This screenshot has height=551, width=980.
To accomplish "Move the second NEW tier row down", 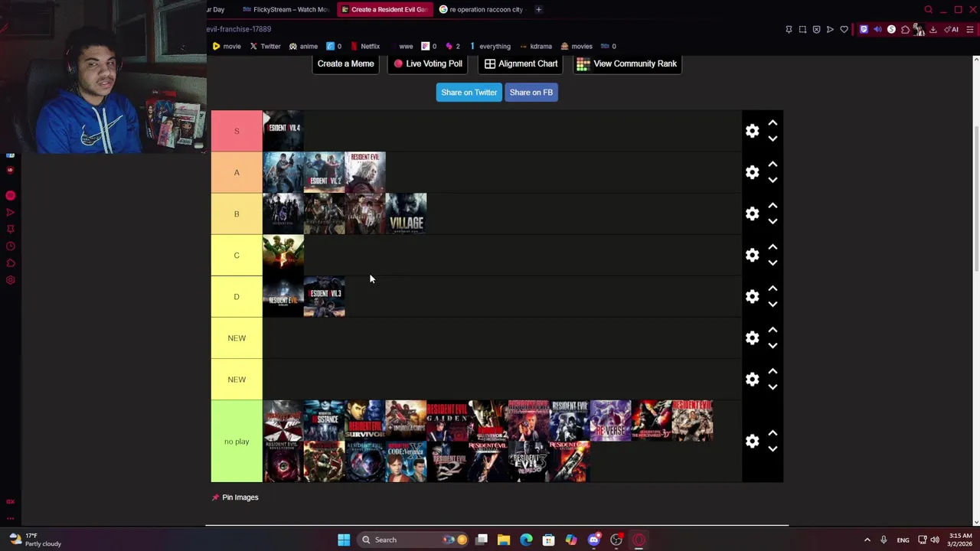I will point(773,386).
